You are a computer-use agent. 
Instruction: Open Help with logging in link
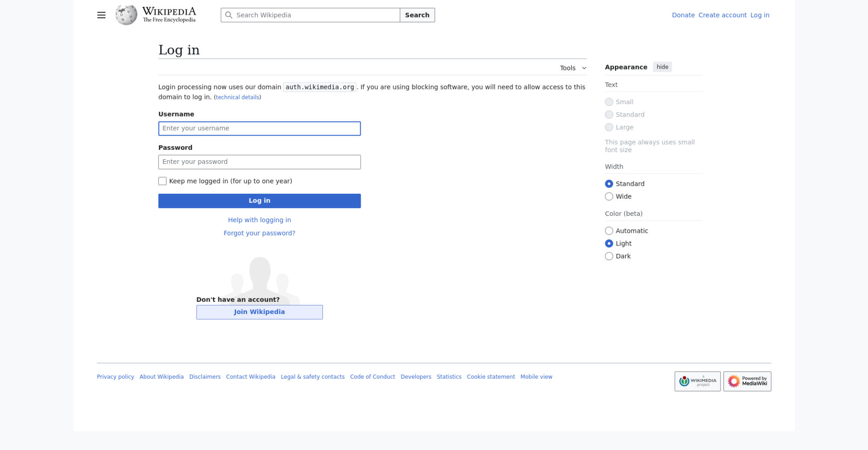[259, 220]
